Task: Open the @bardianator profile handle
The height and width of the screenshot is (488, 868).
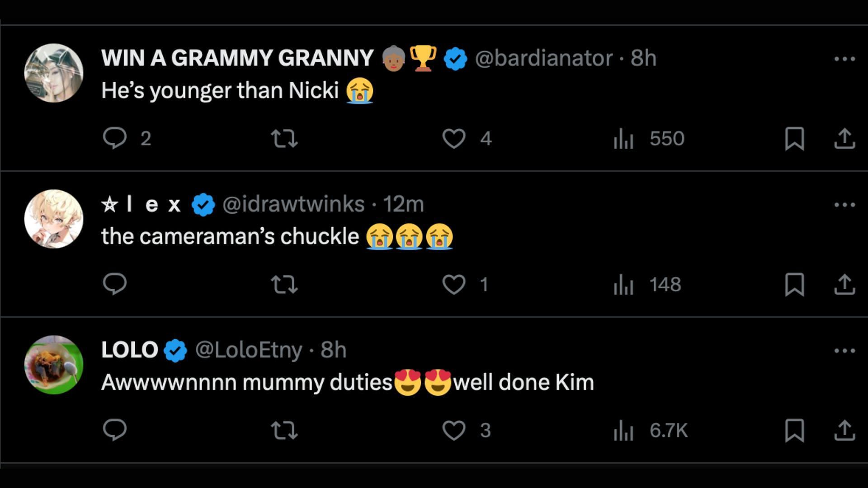Action: tap(543, 58)
